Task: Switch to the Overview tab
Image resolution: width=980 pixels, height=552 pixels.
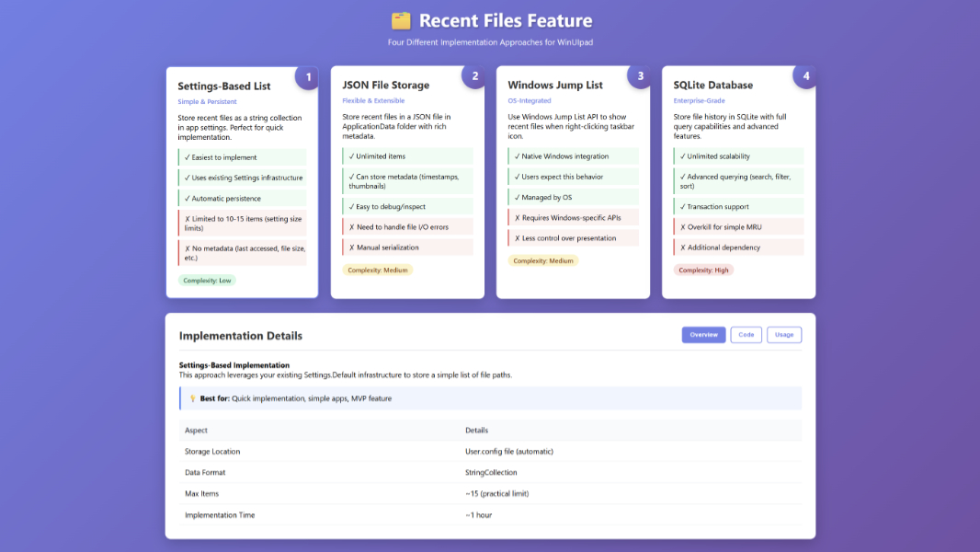Action: click(x=703, y=335)
